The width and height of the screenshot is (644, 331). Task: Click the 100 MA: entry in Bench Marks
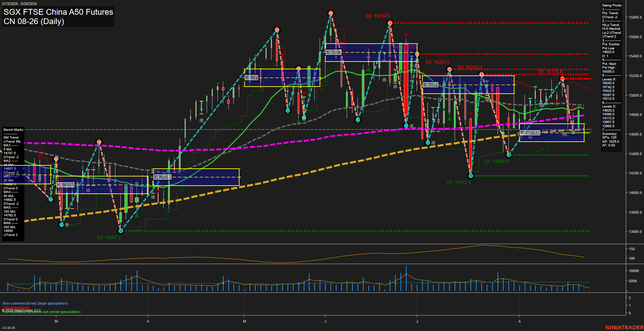[x=9, y=212]
